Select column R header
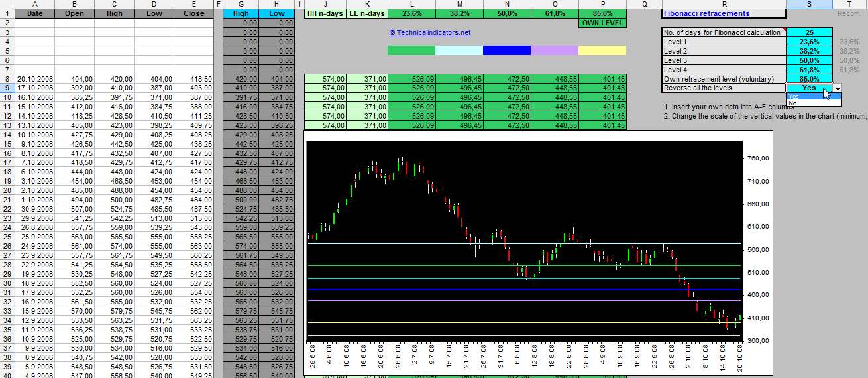This screenshot has width=868, height=378. coord(724,4)
